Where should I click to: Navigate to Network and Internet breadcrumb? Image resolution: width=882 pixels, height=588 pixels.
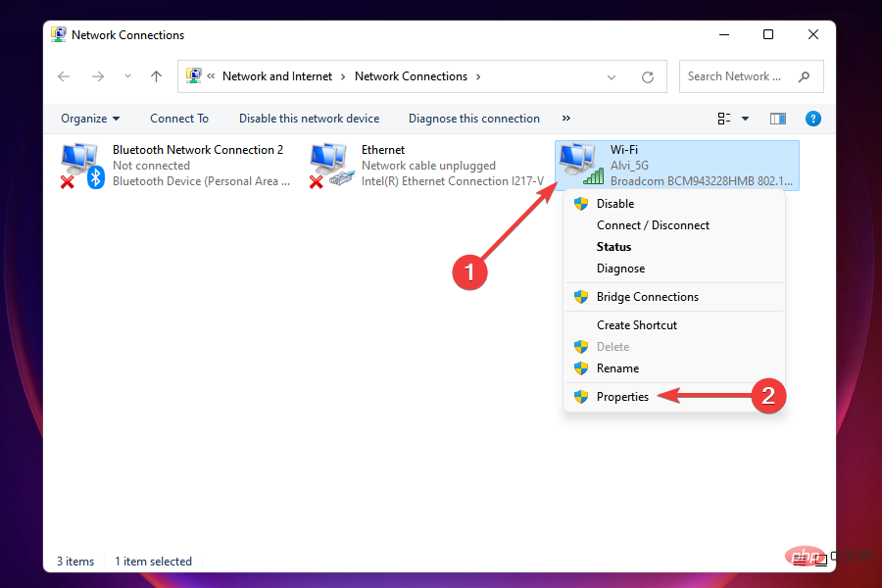point(277,75)
